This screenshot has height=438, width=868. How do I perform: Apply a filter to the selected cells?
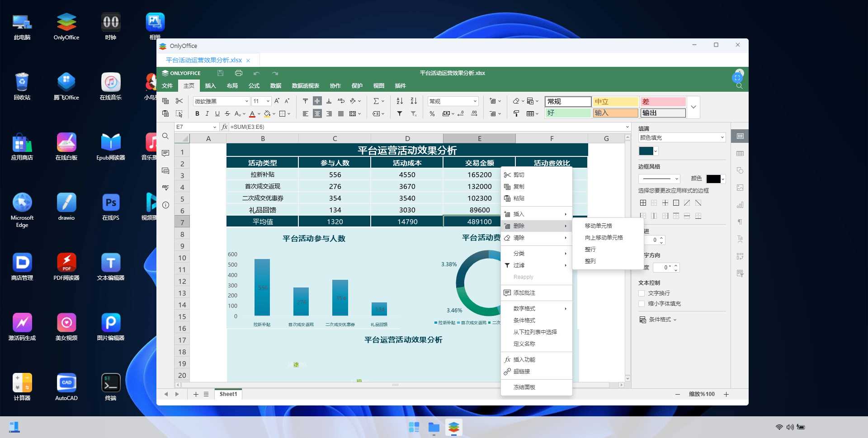tap(400, 113)
